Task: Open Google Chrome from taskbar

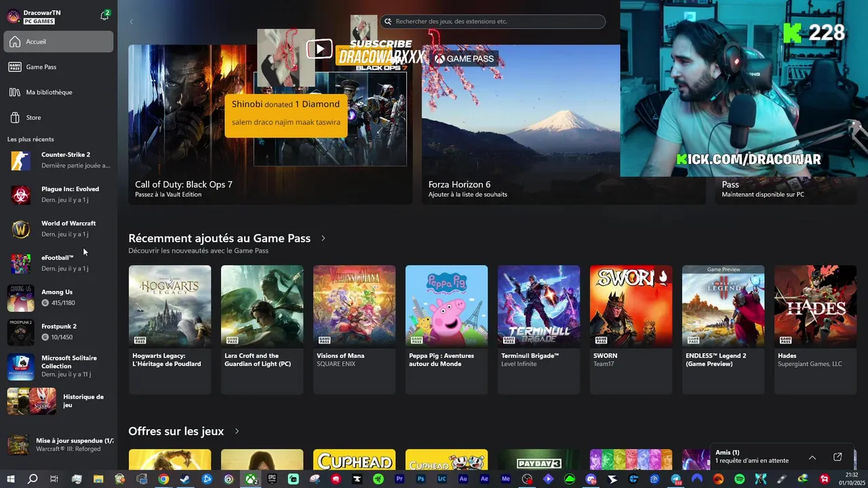Action: tap(163, 479)
